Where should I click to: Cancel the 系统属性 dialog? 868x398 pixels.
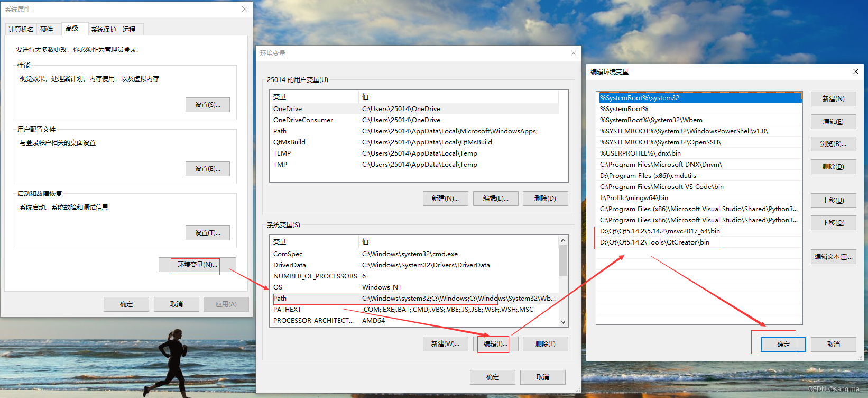coord(177,304)
